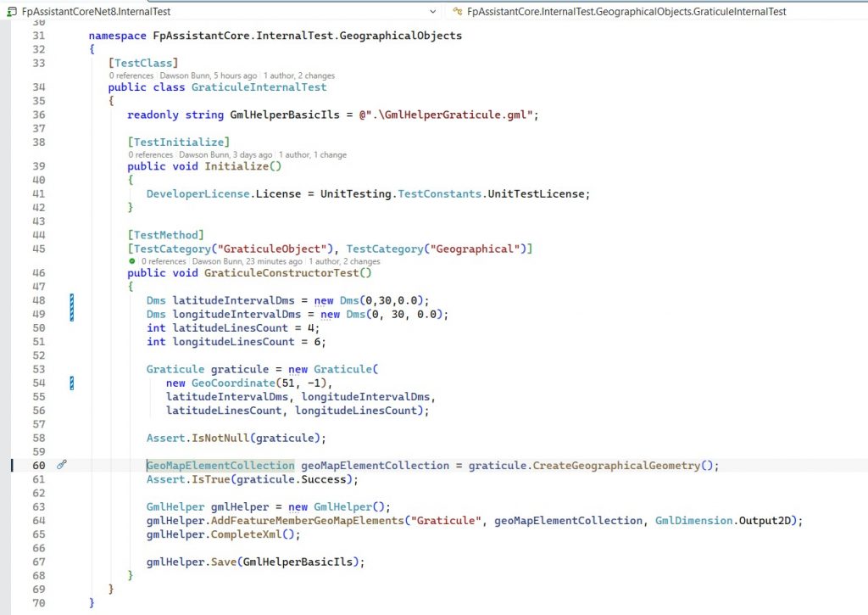Click the change marker beside line 54
The width and height of the screenshot is (868, 615).
[x=72, y=383]
